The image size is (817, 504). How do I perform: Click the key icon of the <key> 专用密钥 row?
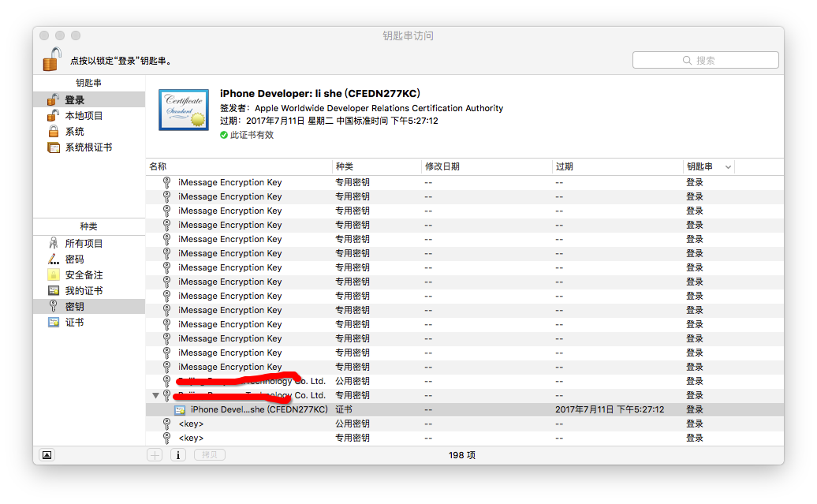click(x=166, y=438)
